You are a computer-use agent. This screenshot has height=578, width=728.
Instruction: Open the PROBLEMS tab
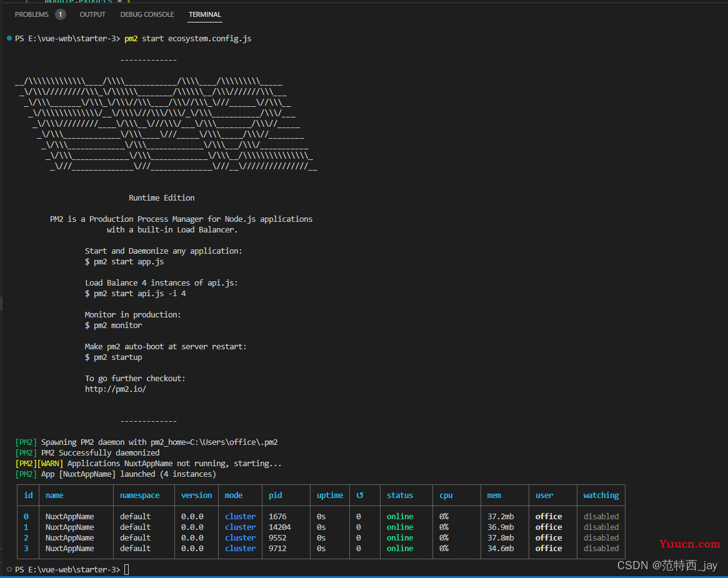[x=32, y=14]
